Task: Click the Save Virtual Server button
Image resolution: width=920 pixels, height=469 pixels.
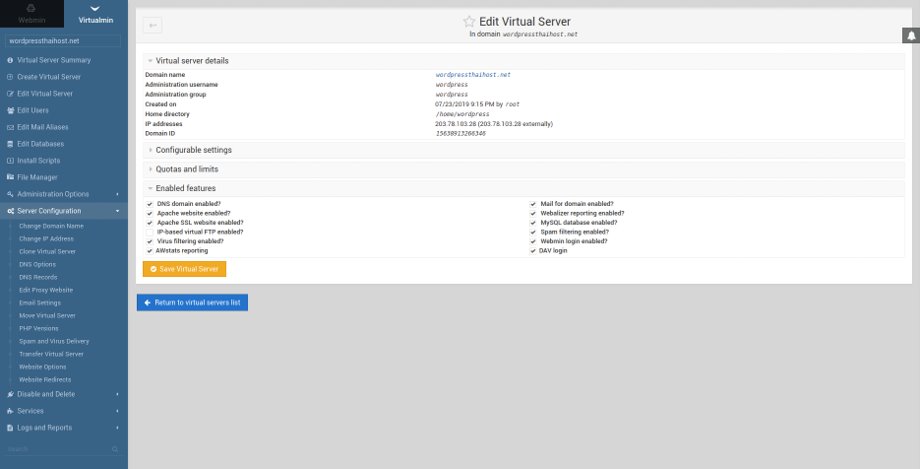Action: pyautogui.click(x=184, y=269)
